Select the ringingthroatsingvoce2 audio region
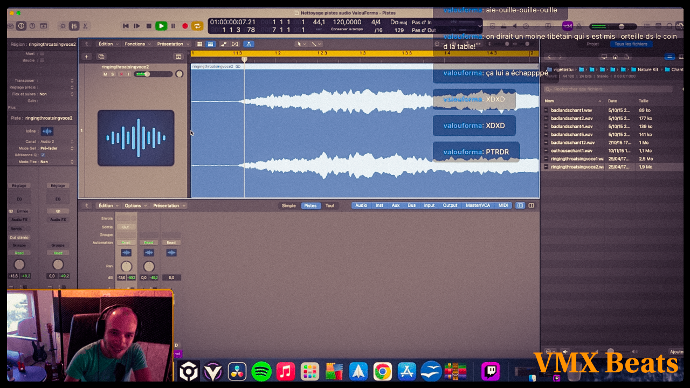 click(x=365, y=131)
